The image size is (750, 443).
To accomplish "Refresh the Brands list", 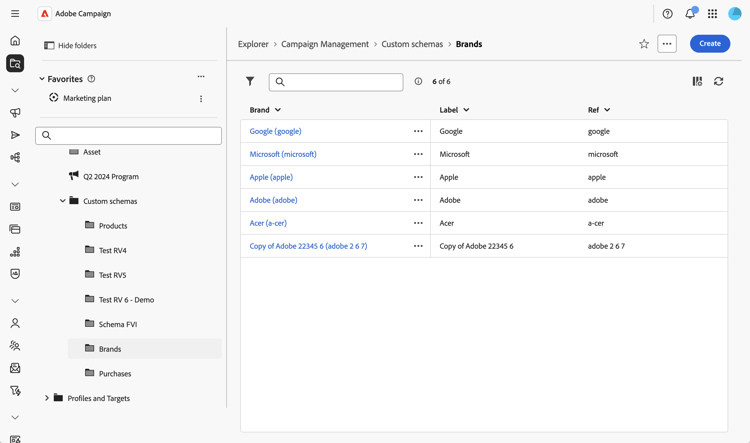I will coord(718,82).
